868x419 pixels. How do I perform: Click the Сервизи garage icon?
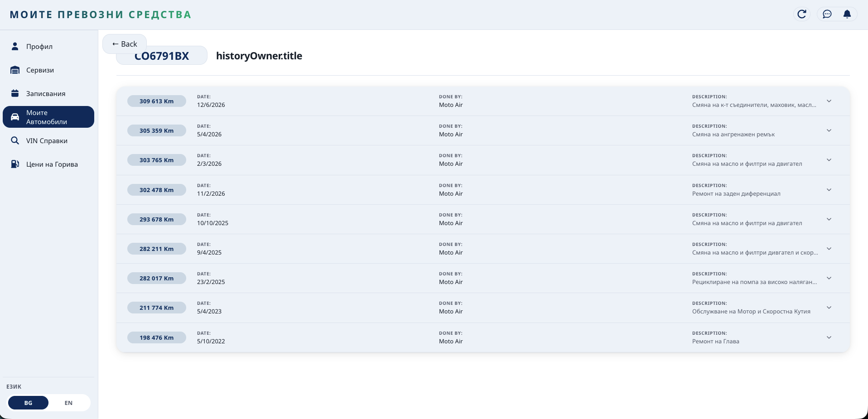(x=15, y=70)
